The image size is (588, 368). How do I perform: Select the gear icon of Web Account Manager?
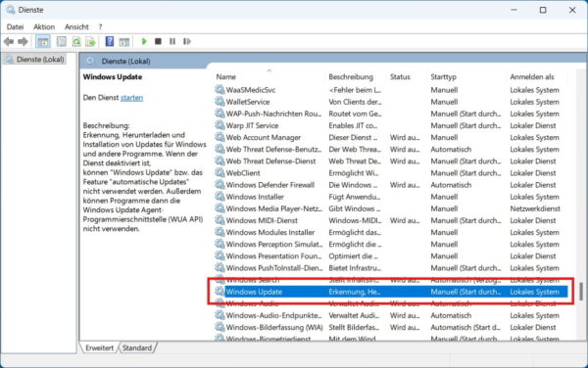220,137
